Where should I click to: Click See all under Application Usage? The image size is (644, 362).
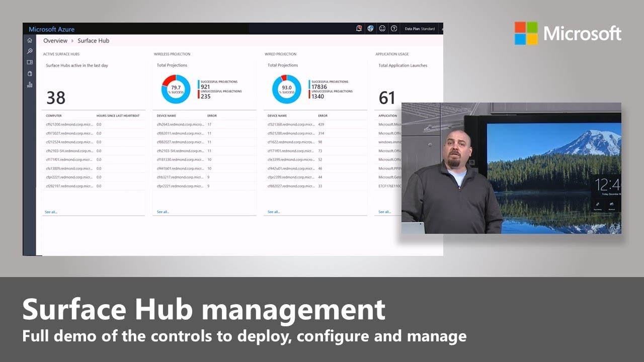(384, 212)
